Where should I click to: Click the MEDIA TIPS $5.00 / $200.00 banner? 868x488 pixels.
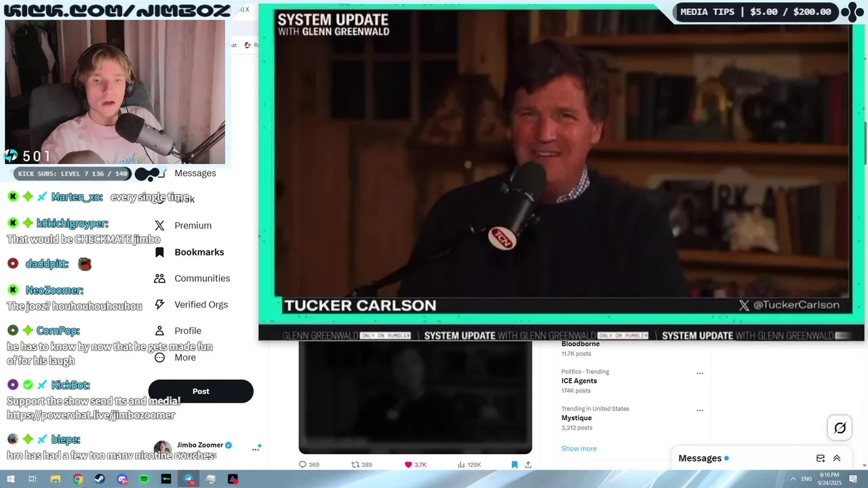(756, 12)
